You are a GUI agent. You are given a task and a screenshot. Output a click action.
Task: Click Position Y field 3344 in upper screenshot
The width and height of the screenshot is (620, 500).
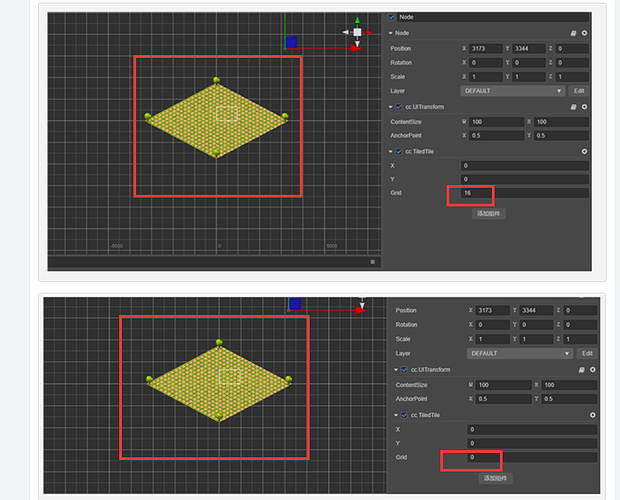pos(529,49)
